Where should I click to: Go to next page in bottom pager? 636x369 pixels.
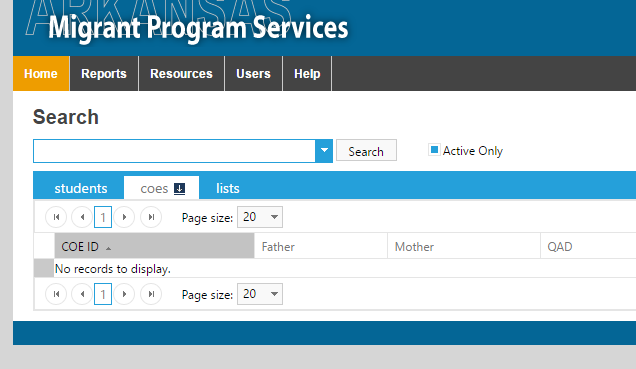coord(124,294)
